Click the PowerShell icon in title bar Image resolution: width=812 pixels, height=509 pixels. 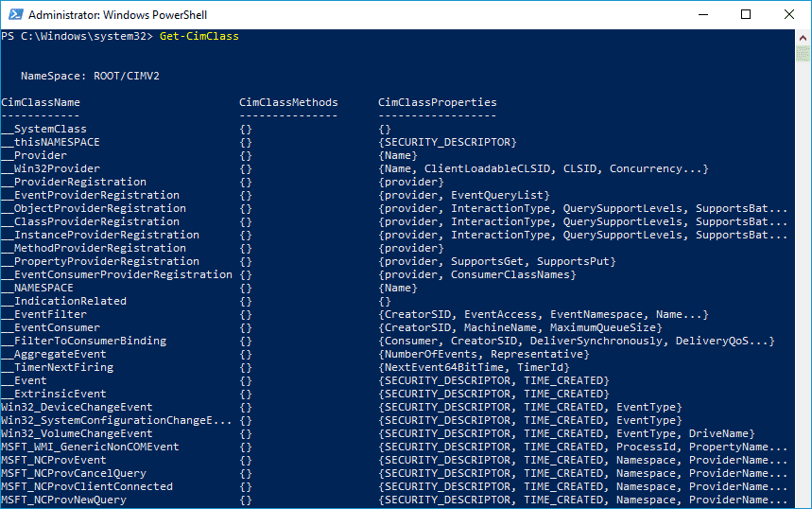(15, 14)
